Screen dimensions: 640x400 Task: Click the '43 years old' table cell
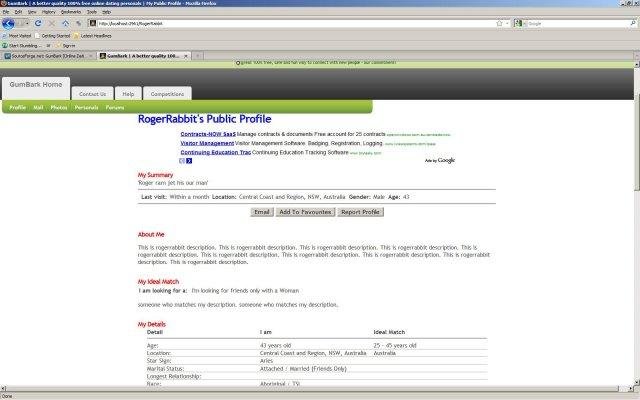276,345
